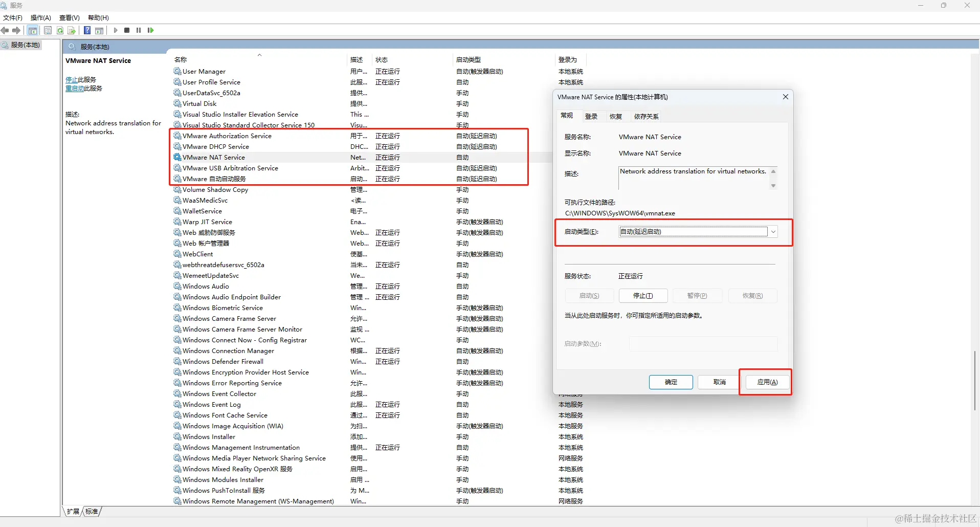
Task: Click gear icon beside Warp JIT Service
Action: (177, 222)
